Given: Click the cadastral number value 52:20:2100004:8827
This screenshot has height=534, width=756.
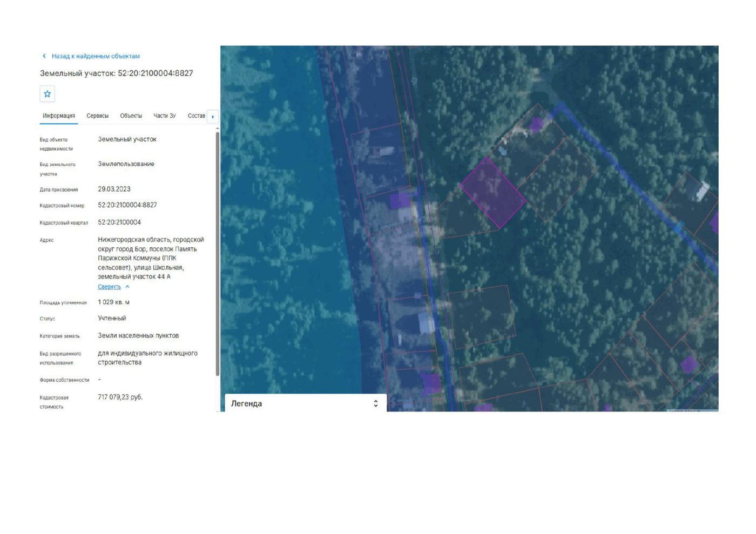Looking at the screenshot, I should (x=127, y=205).
